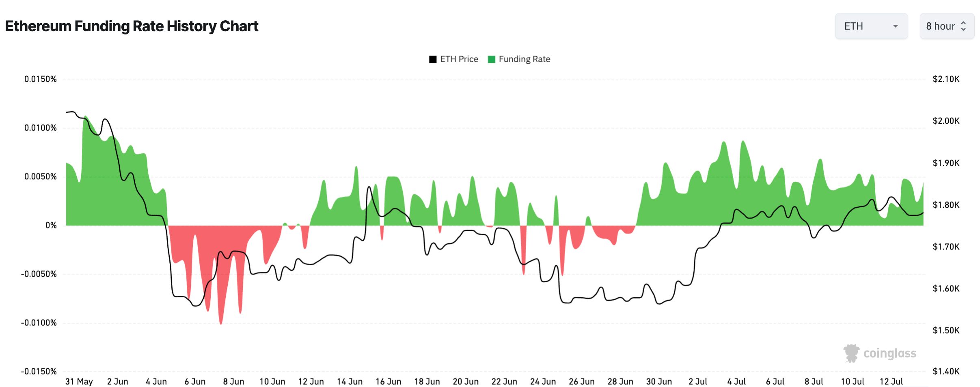Click the -0.0100% funding rate axis label
980x387 pixels.
[x=39, y=322]
